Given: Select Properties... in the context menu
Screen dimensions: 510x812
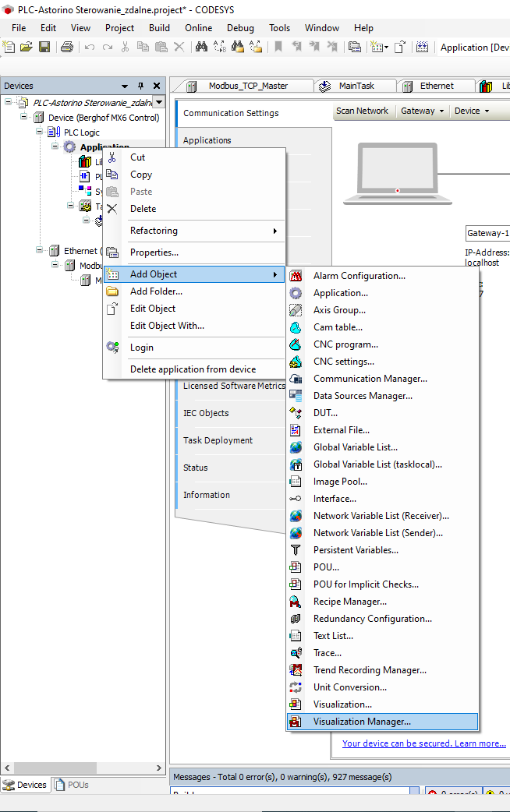Looking at the screenshot, I should (194, 252).
